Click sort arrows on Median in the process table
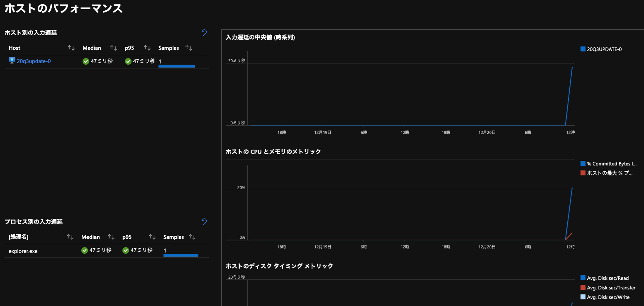This screenshot has height=306, width=644. tap(111, 237)
